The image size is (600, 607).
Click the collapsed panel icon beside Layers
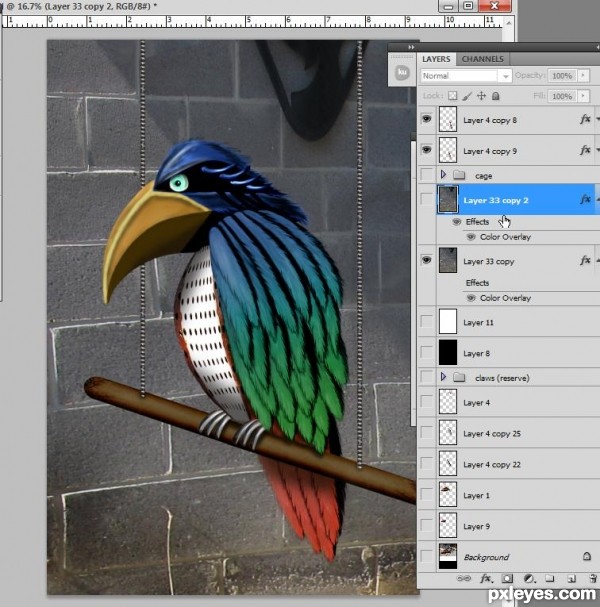pos(402,72)
